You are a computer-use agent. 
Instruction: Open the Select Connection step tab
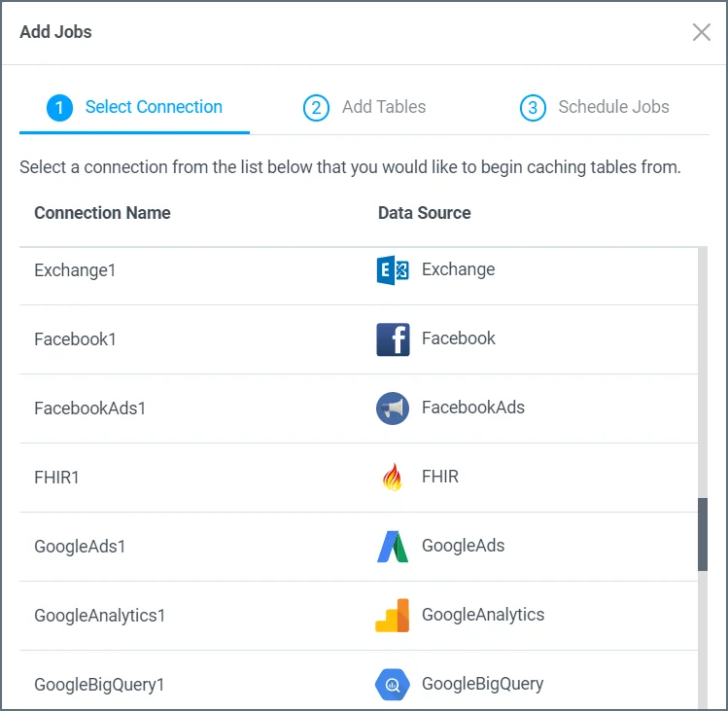[x=135, y=107]
